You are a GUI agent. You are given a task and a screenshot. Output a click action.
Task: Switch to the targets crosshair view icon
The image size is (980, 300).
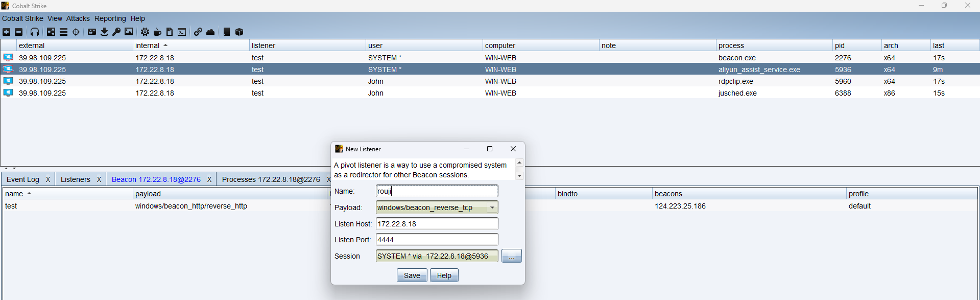(76, 32)
